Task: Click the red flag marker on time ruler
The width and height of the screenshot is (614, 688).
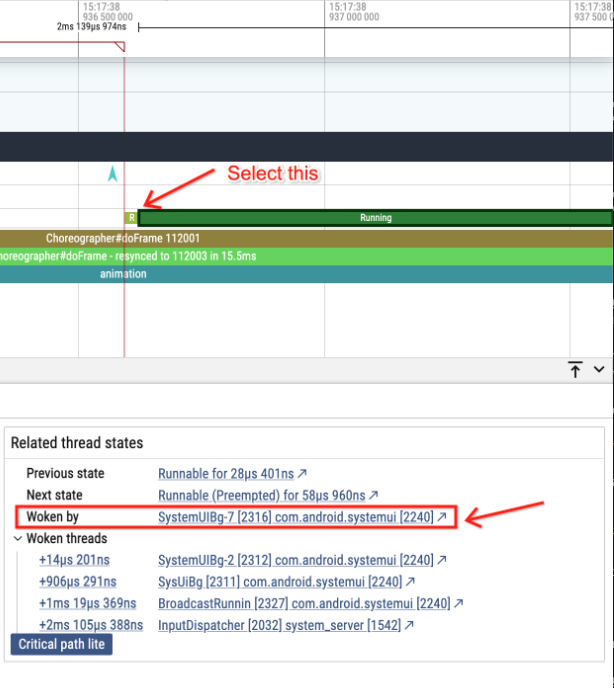Action: (x=120, y=47)
